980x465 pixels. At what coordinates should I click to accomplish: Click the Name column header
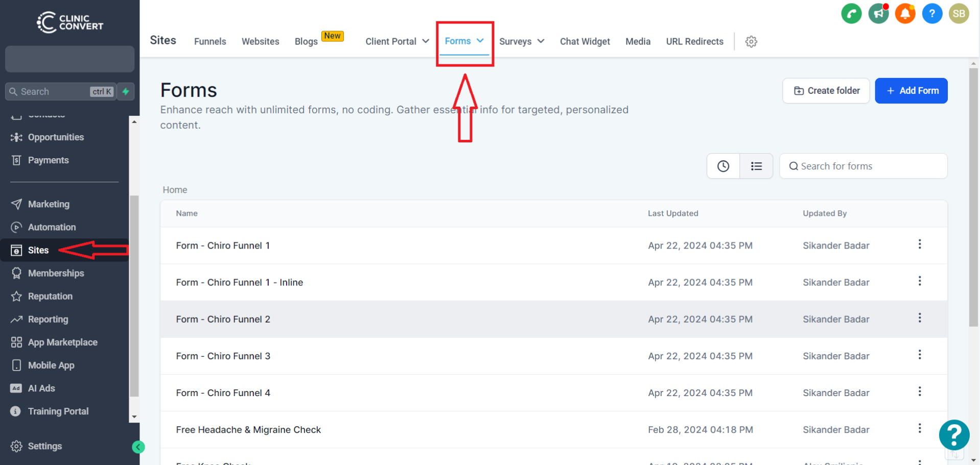click(186, 213)
